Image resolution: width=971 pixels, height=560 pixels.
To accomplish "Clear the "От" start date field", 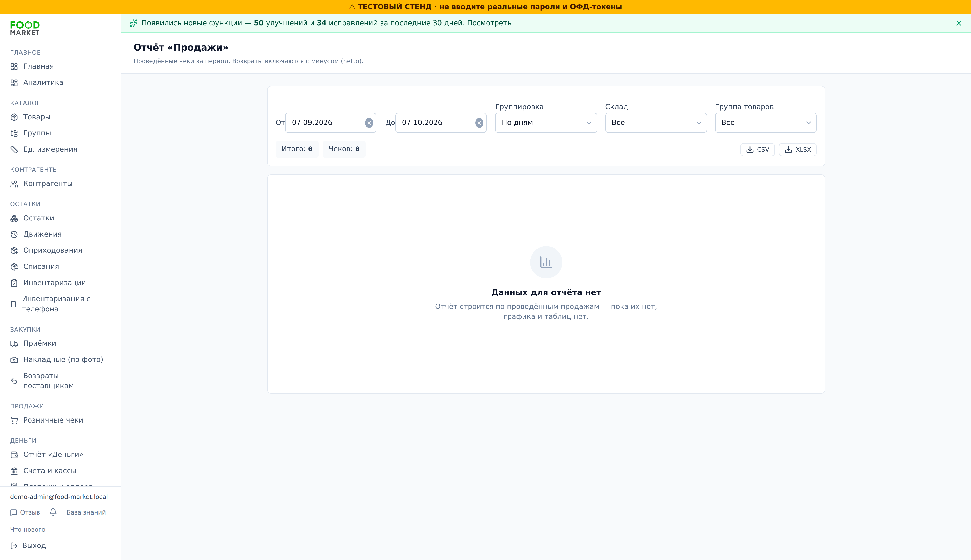I will 369,123.
